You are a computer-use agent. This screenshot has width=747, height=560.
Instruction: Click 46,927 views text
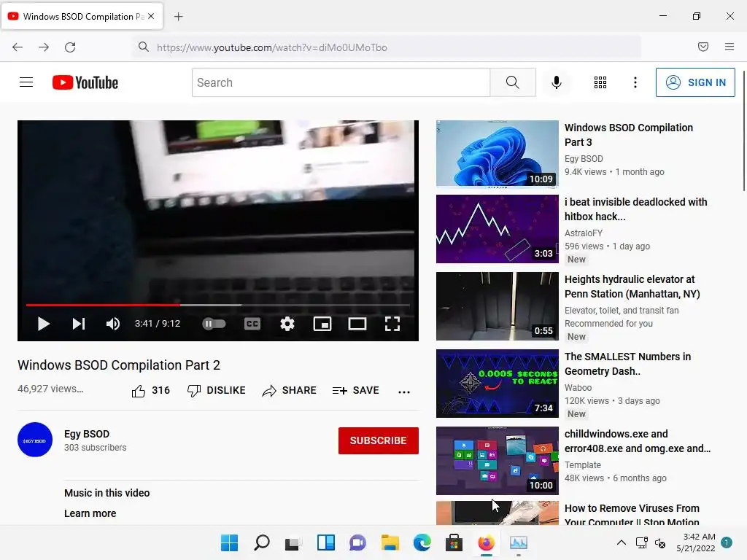coord(50,389)
